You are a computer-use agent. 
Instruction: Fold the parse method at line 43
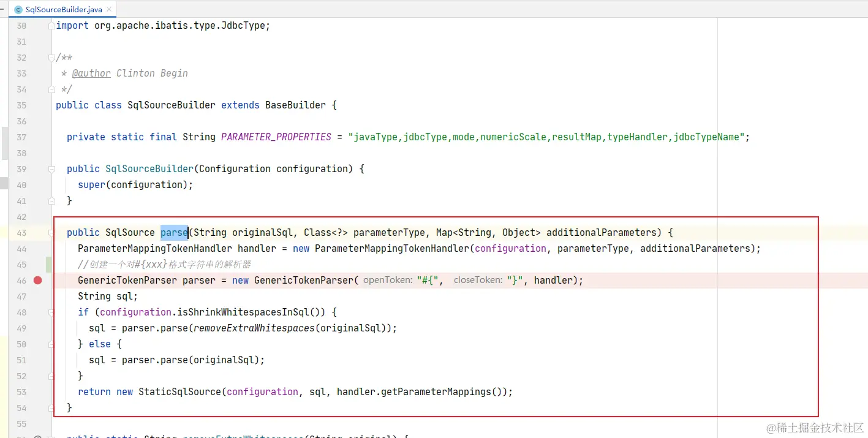(51, 233)
